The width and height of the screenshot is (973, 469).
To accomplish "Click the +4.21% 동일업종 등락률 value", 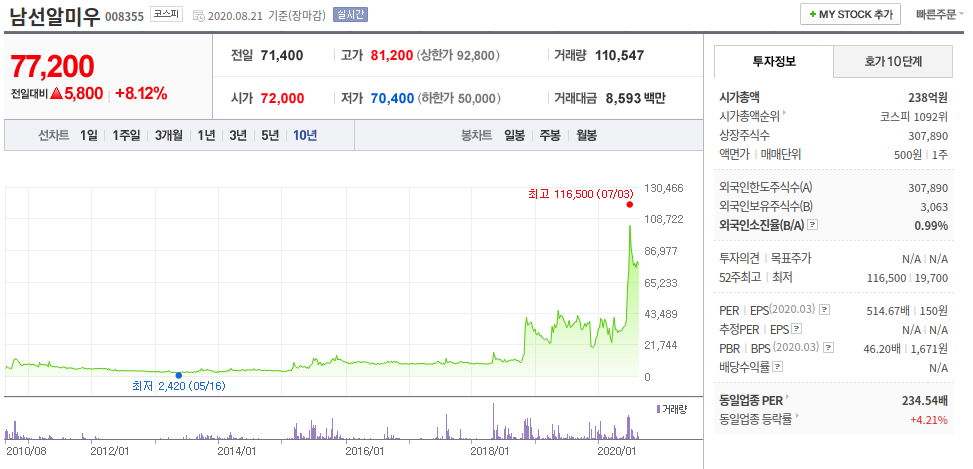I will tap(929, 420).
